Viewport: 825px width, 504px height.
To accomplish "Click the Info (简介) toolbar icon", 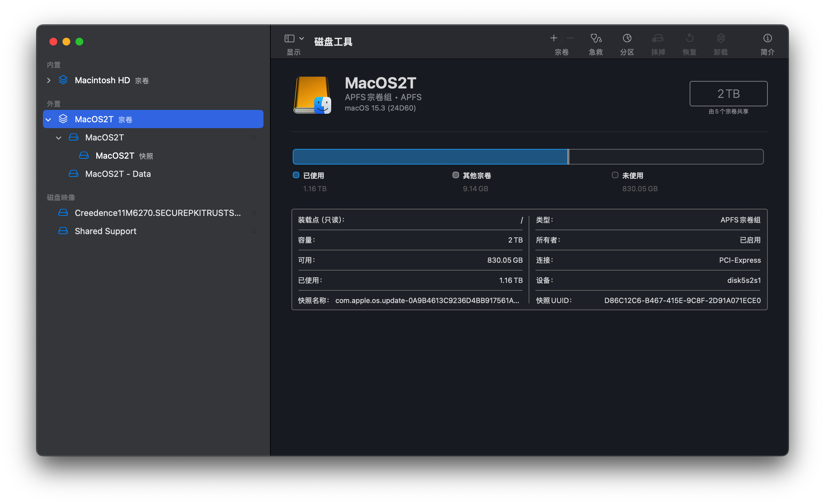I will pyautogui.click(x=767, y=38).
